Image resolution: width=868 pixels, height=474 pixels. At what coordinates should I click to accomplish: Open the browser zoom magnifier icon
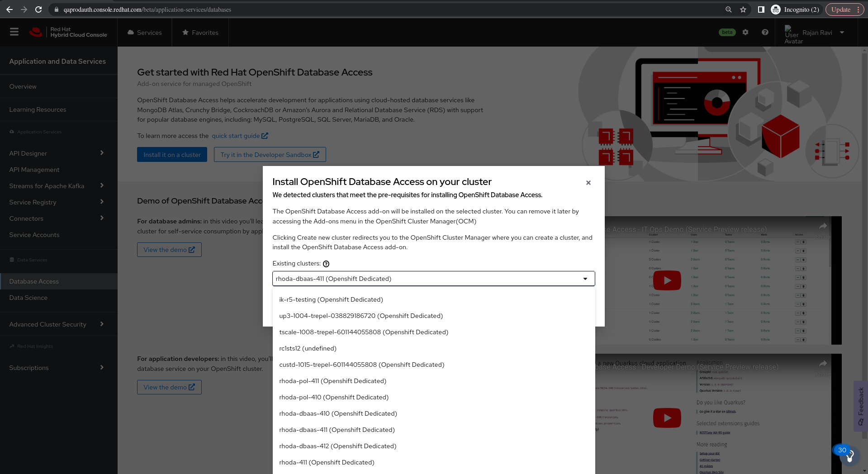click(728, 9)
